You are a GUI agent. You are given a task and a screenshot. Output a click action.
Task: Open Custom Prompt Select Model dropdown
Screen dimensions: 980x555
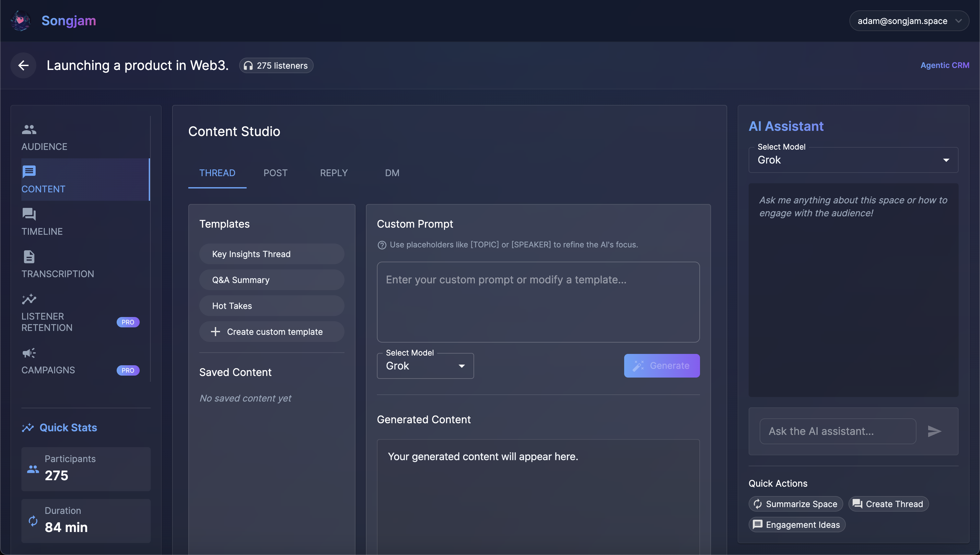click(425, 366)
